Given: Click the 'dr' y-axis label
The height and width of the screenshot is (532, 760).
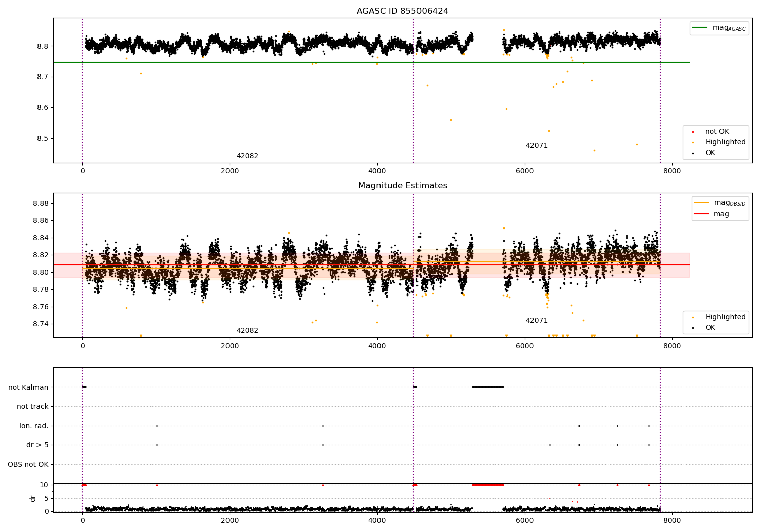Looking at the screenshot, I should click(33, 498).
